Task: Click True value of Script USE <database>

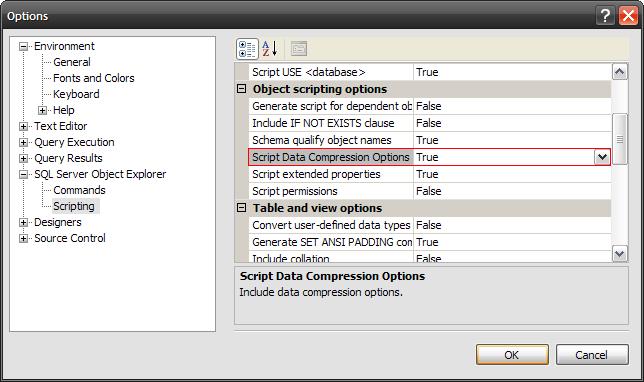Action: pos(427,72)
